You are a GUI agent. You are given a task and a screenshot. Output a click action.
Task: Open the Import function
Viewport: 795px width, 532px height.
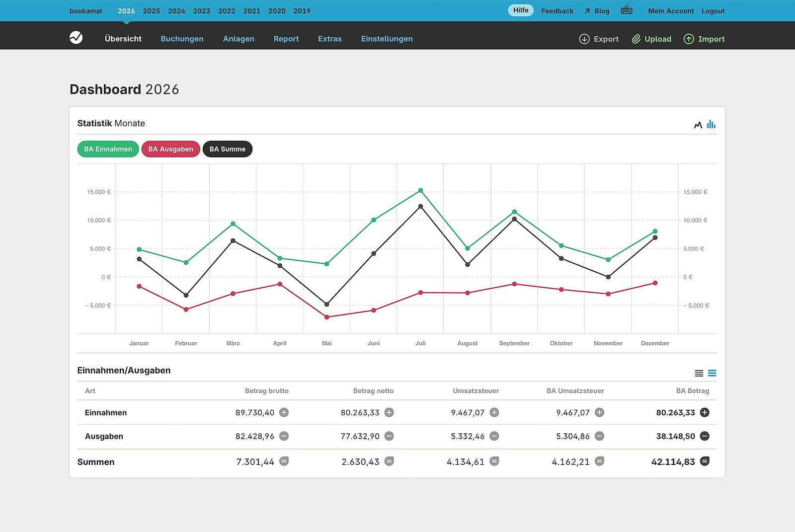704,39
